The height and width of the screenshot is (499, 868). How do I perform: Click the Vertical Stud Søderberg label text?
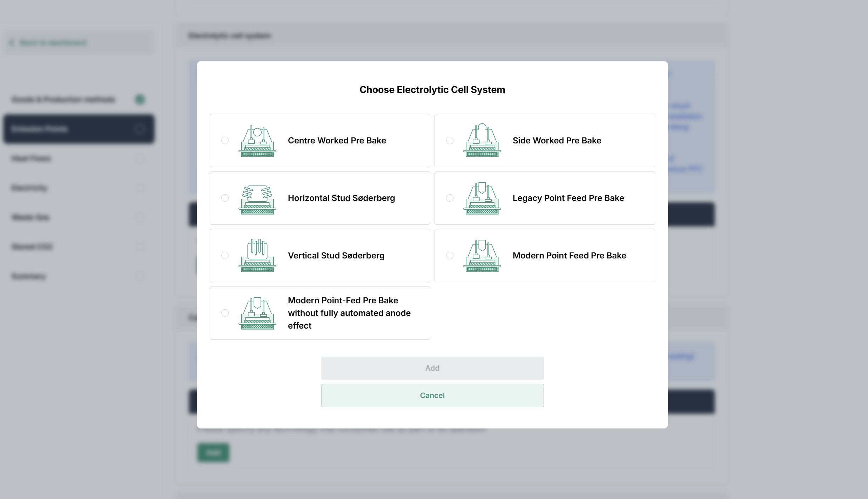336,256
